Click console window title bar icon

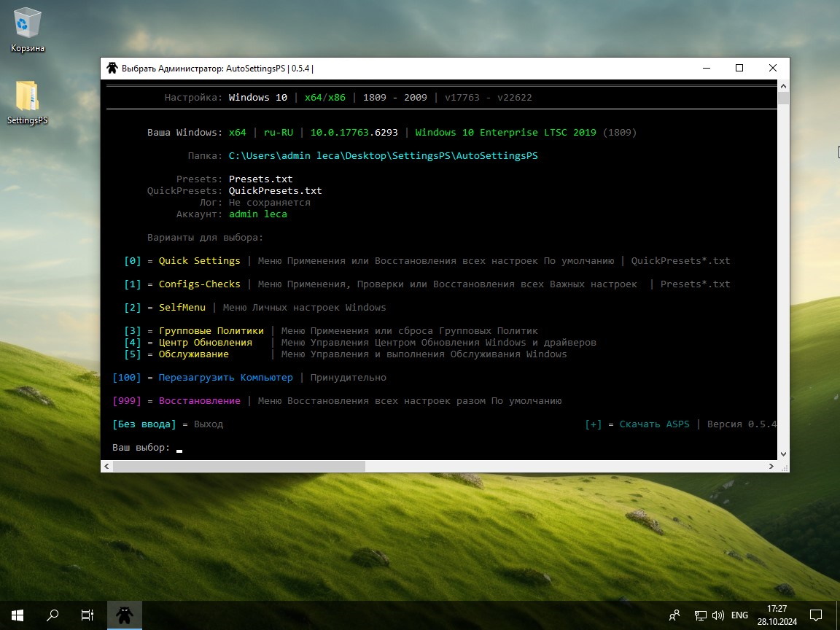pyautogui.click(x=112, y=68)
